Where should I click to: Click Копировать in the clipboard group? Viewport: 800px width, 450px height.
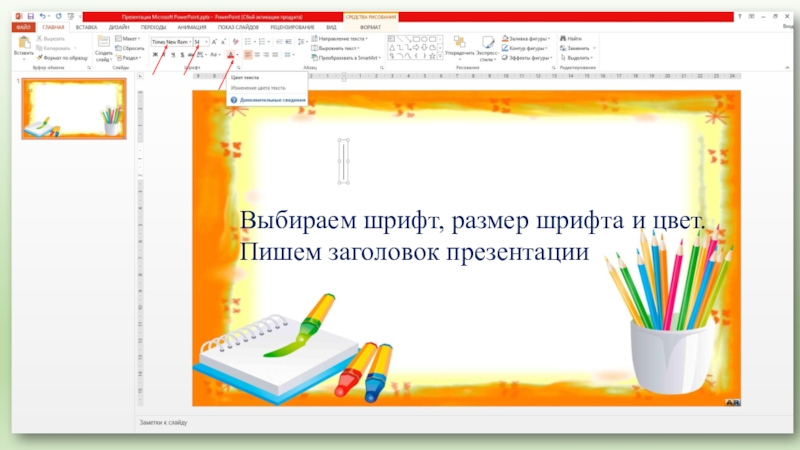tap(54, 48)
